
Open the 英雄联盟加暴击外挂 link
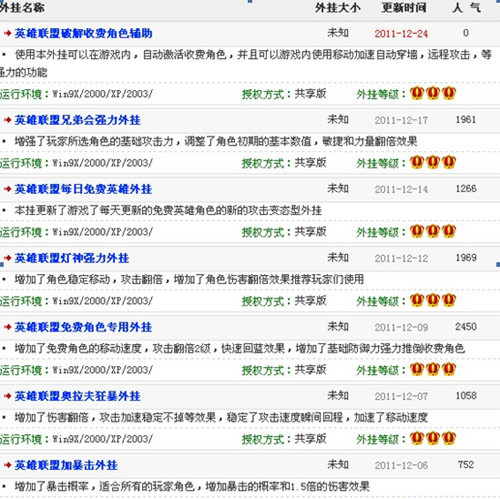[66, 465]
